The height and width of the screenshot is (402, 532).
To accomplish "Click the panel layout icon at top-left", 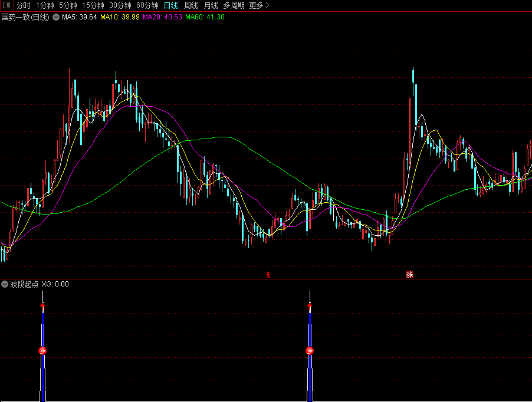I will (x=6, y=5).
